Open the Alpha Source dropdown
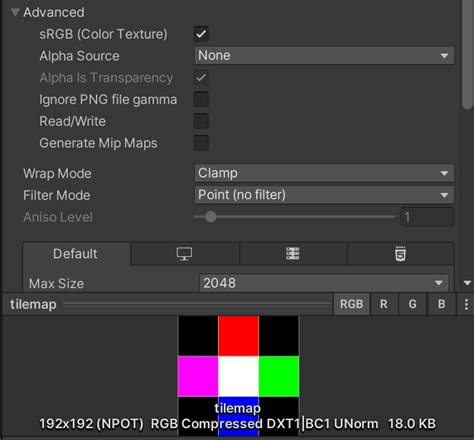474x440 pixels. point(324,56)
